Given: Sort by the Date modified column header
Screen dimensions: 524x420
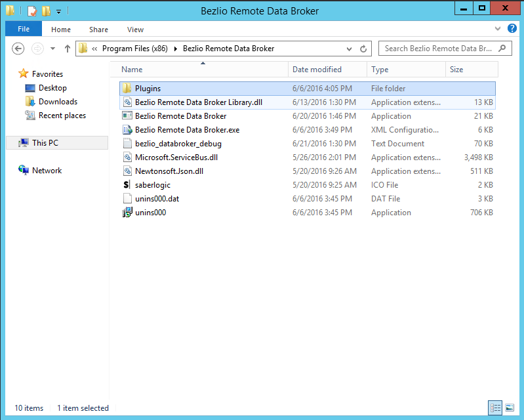Looking at the screenshot, I should (327, 69).
